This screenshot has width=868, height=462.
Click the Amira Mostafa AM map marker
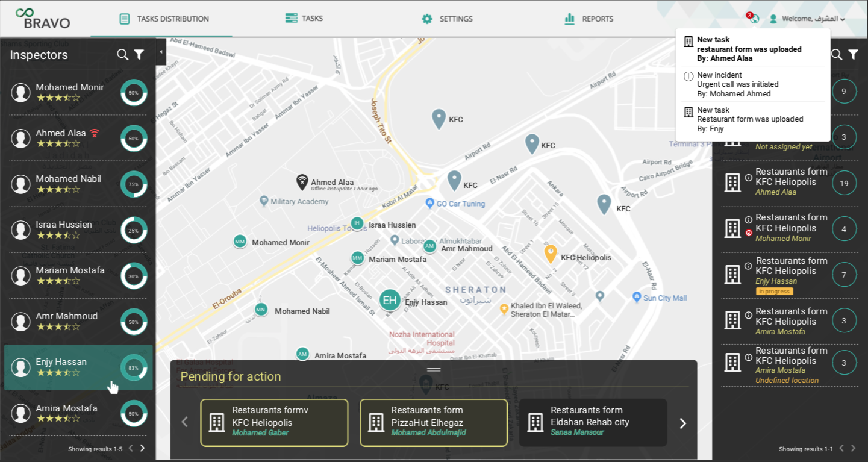pos(302,354)
